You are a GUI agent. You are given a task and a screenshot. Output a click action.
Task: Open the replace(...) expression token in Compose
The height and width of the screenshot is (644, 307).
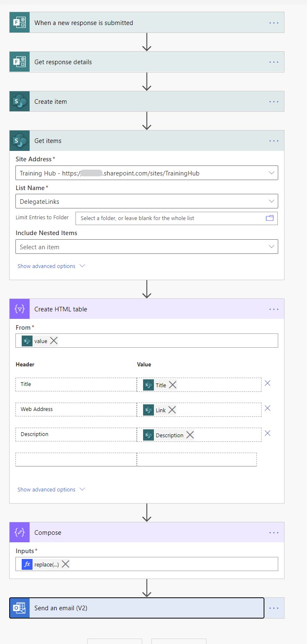coord(45,564)
